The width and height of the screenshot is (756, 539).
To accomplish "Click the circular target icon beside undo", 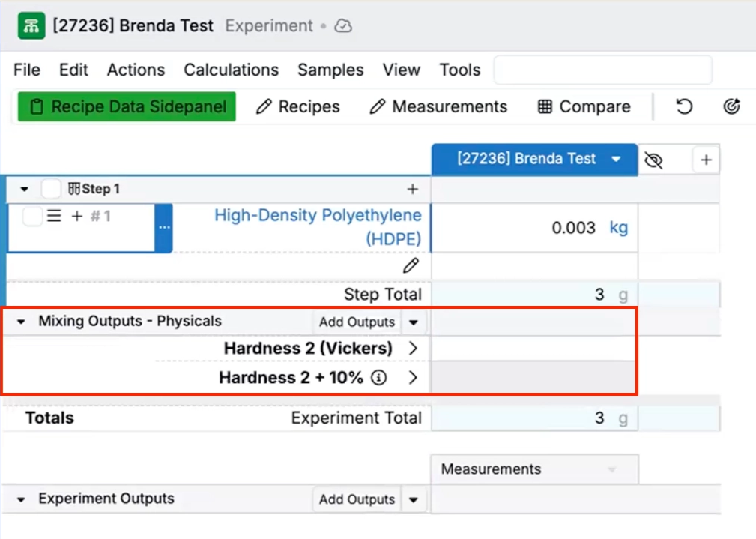I will 731,106.
